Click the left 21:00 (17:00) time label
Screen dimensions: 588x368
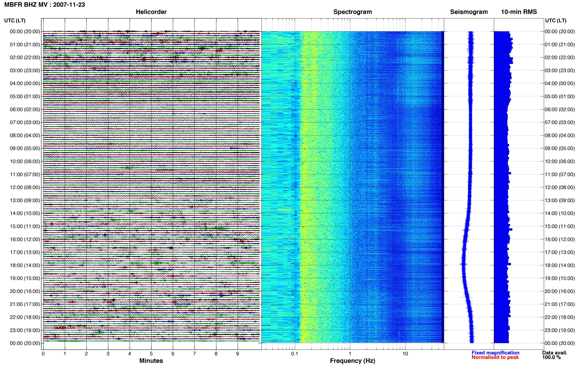click(25, 304)
